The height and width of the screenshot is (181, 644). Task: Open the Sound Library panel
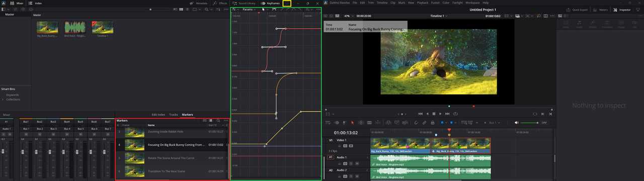click(x=245, y=3)
